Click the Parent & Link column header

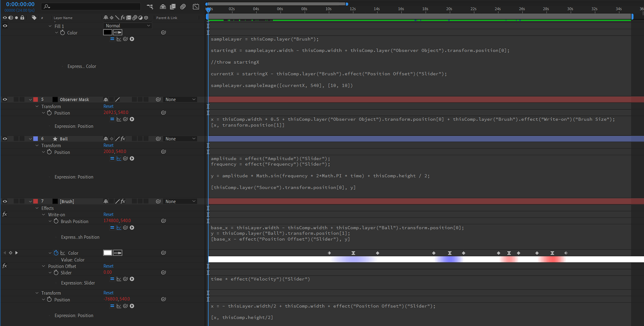click(167, 18)
